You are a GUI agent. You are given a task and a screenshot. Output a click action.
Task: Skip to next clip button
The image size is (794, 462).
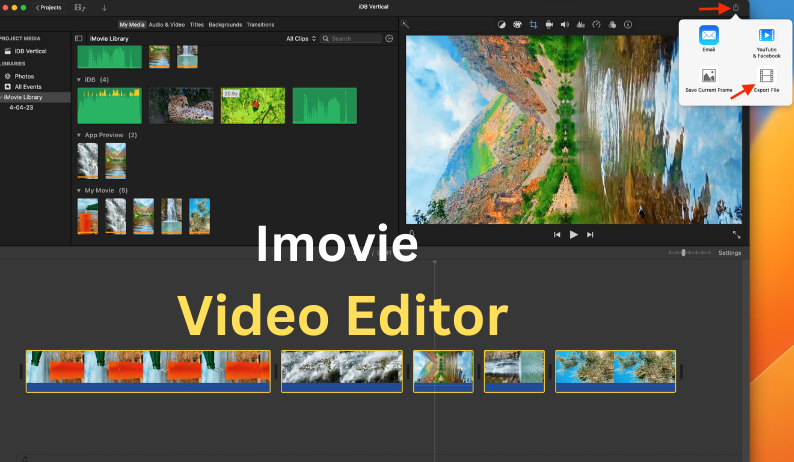pyautogui.click(x=590, y=235)
